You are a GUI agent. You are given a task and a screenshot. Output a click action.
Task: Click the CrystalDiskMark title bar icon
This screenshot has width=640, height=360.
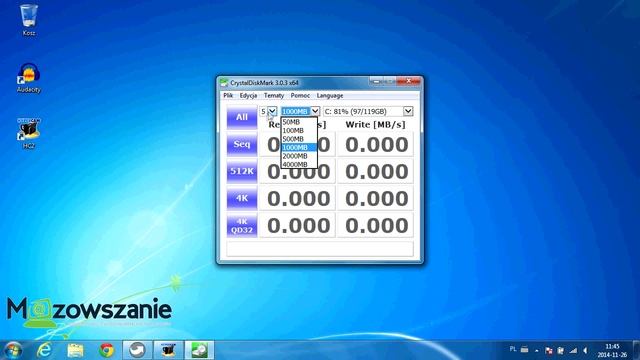point(224,82)
